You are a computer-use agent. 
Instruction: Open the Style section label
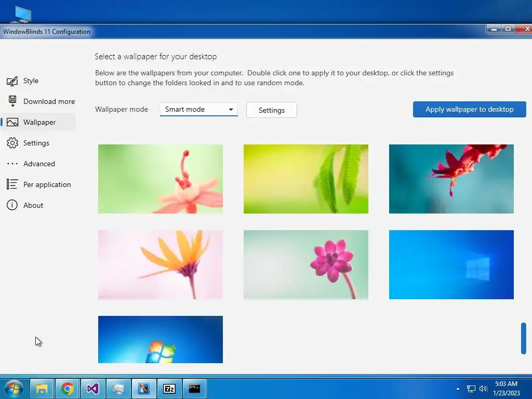tap(31, 81)
